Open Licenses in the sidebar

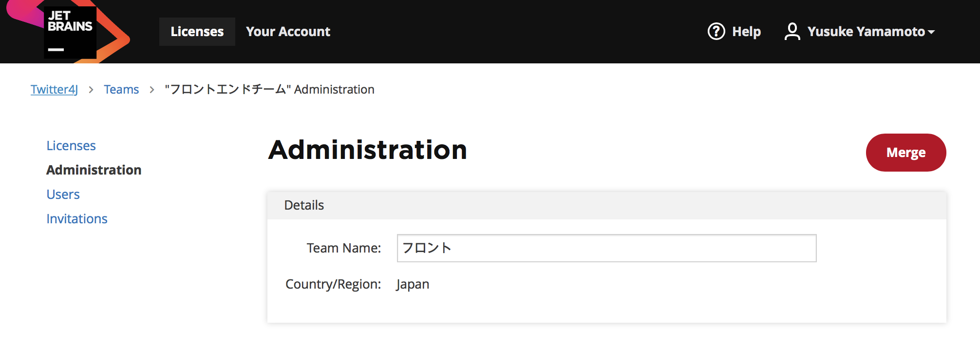pyautogui.click(x=71, y=146)
